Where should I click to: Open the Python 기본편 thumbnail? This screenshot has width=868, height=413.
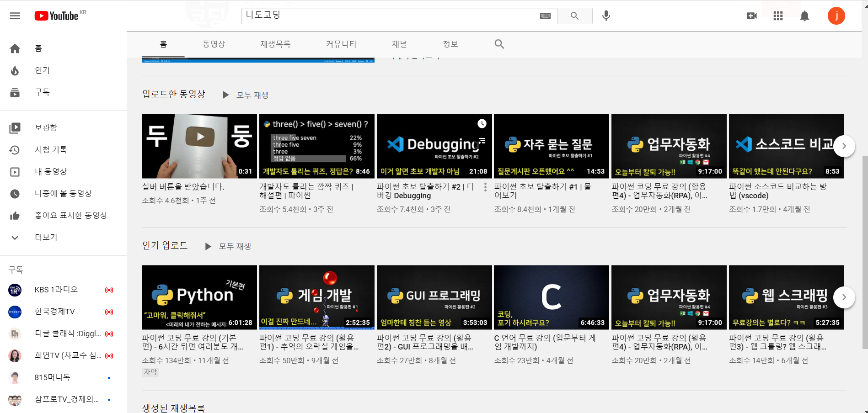coord(199,297)
